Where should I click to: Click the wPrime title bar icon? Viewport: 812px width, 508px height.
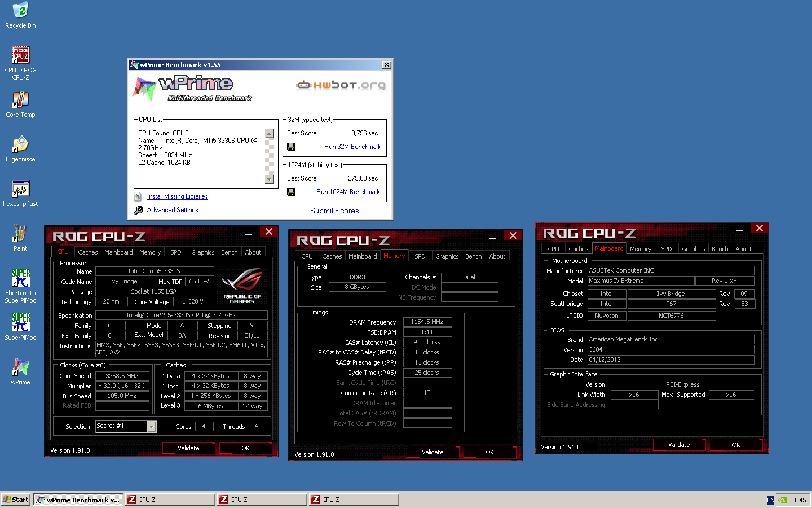pos(135,65)
